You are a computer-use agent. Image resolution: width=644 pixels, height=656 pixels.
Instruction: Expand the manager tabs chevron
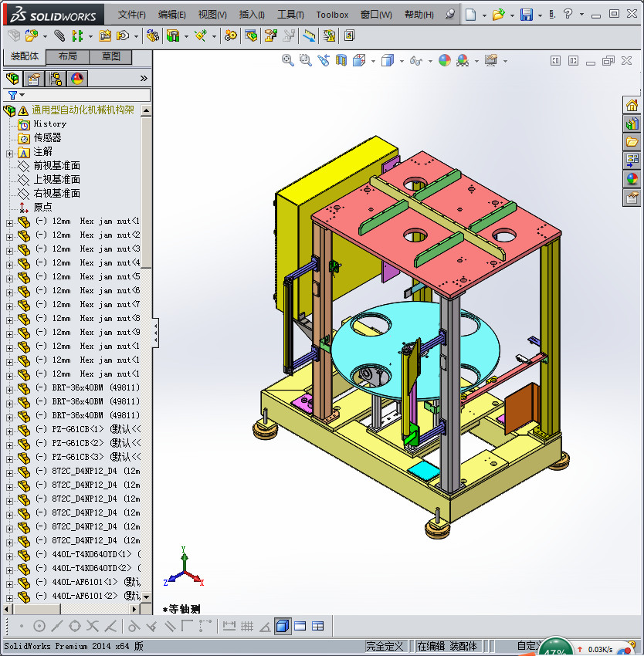pos(144,78)
